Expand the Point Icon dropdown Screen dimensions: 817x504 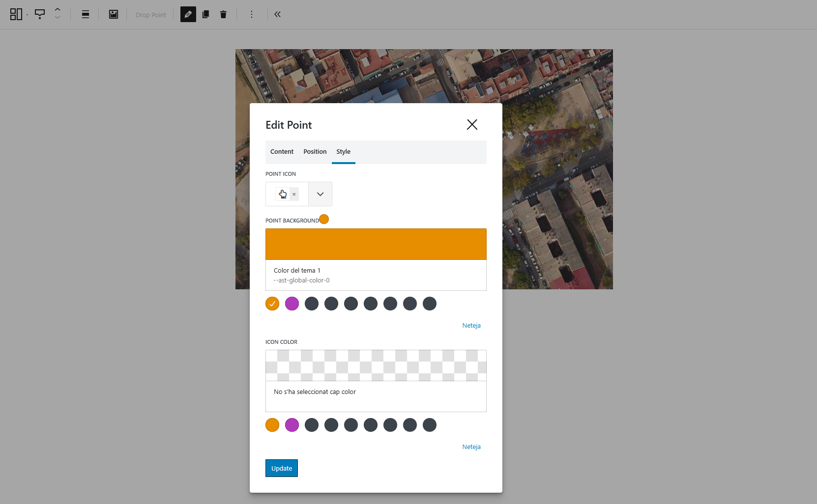[320, 194]
